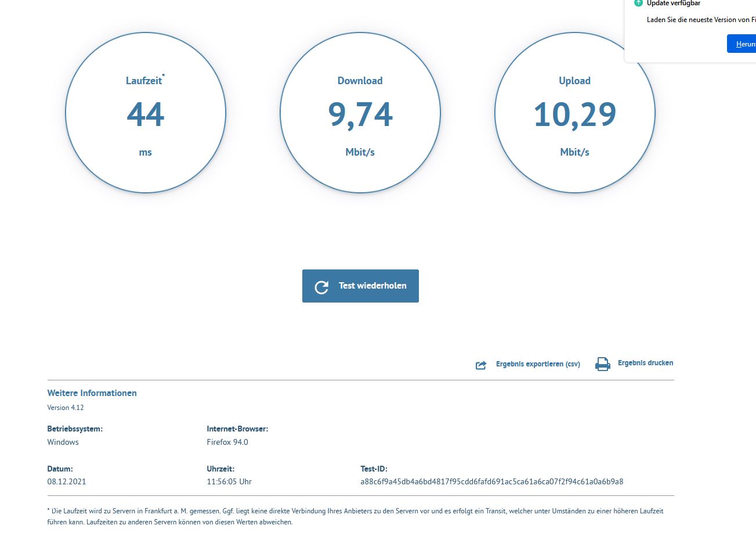Image resolution: width=756 pixels, height=536 pixels.
Task: Click the Laufzeit value 44
Action: click(145, 114)
